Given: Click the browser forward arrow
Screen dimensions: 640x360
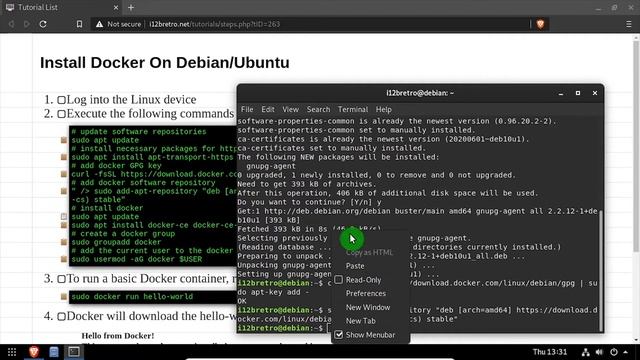Looking at the screenshot, I should pos(27,24).
